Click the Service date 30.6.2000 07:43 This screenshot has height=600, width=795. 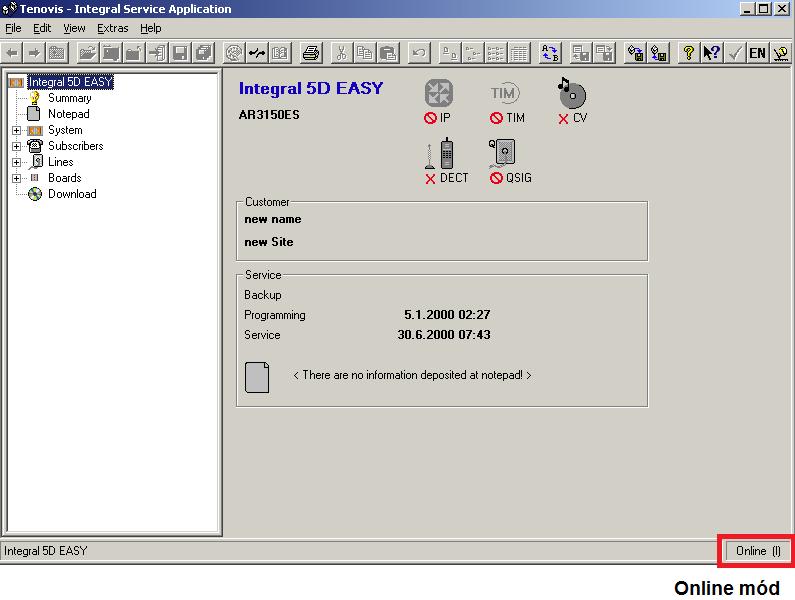(x=444, y=335)
